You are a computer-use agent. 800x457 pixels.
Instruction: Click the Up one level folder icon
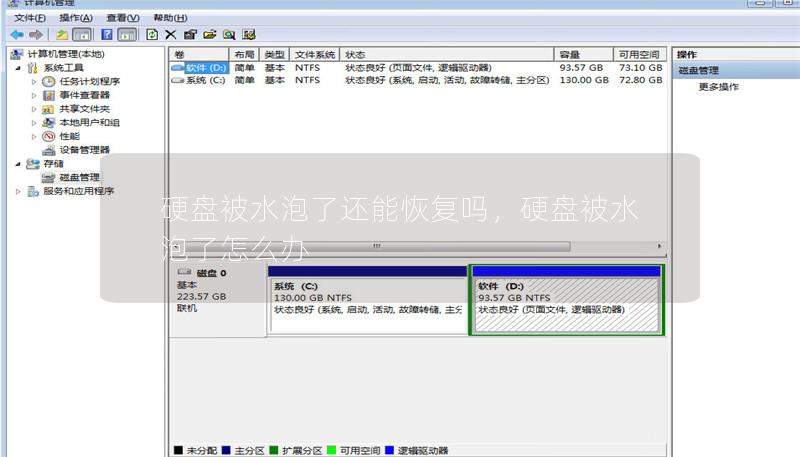[x=62, y=35]
